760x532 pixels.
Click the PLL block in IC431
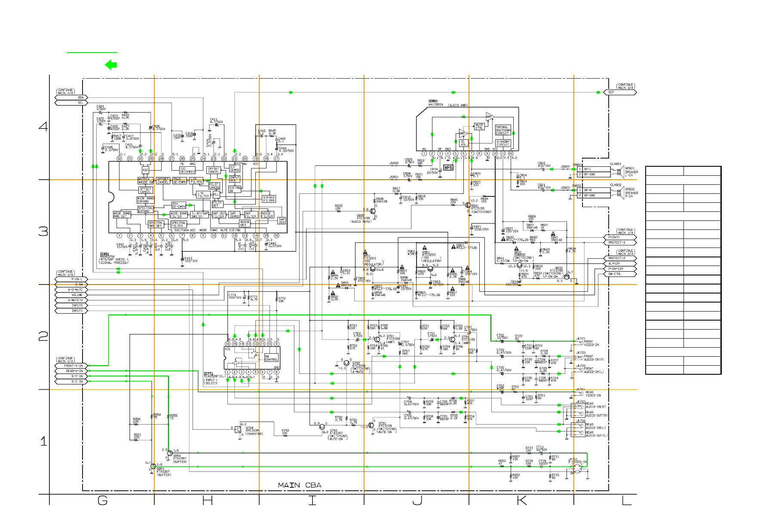click(216, 194)
